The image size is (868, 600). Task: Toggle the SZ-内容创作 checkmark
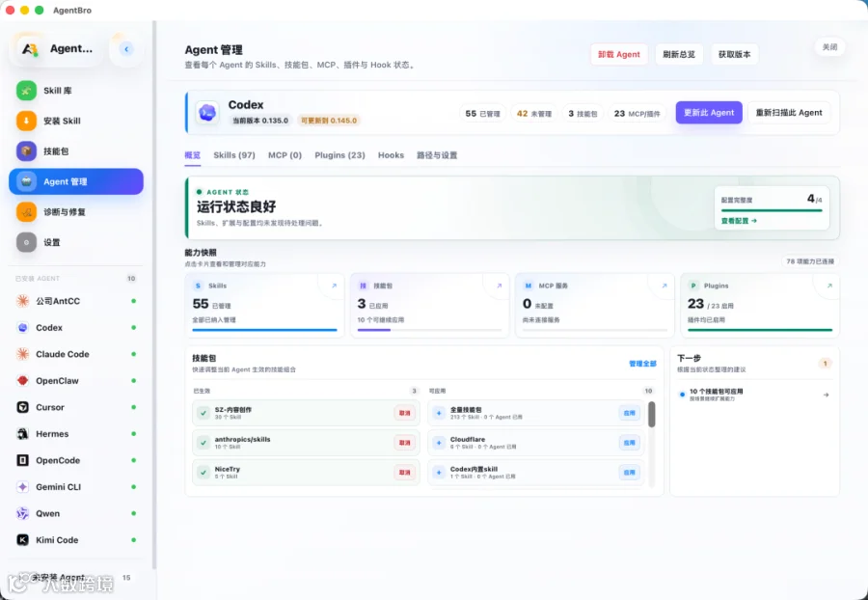click(x=203, y=413)
